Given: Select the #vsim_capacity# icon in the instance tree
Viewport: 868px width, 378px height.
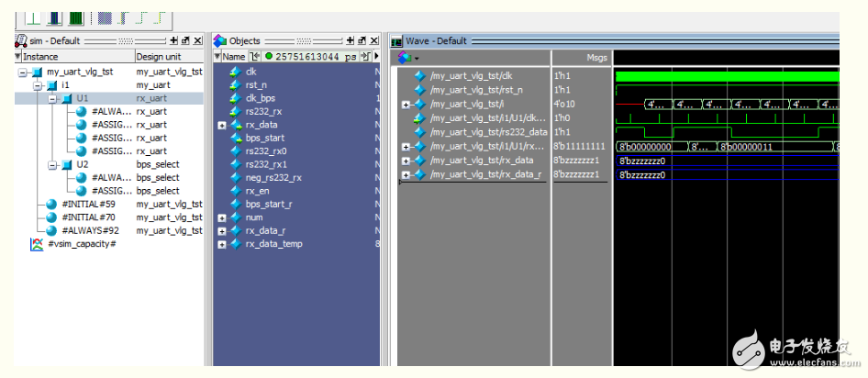Looking at the screenshot, I should tap(37, 244).
